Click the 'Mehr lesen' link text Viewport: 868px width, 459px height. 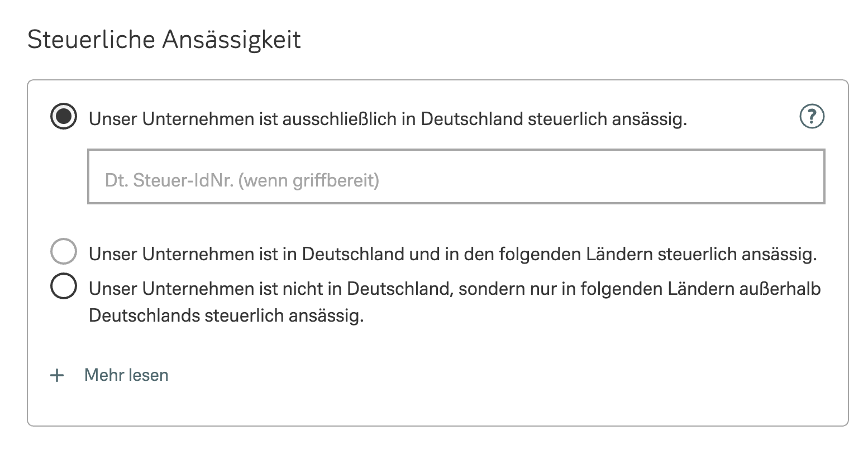pos(126,375)
